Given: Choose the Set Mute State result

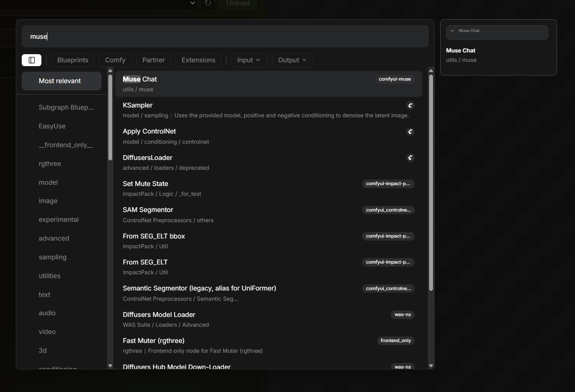Looking at the screenshot, I should [x=269, y=189].
